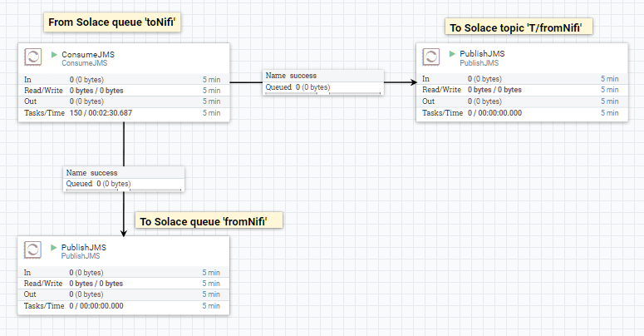Click the processor icon of the top-right PublishJMS
This screenshot has width=644, height=336.
pyautogui.click(x=431, y=57)
